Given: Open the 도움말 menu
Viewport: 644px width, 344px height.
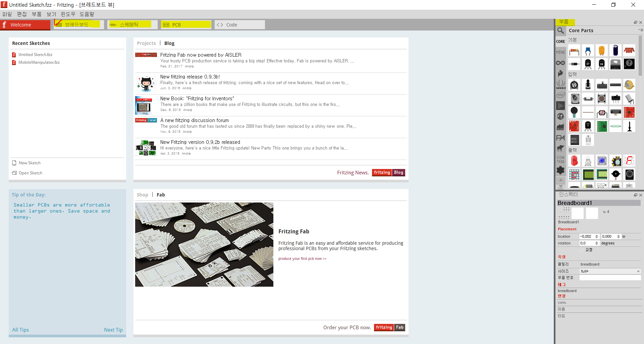Looking at the screenshot, I should coord(87,14).
